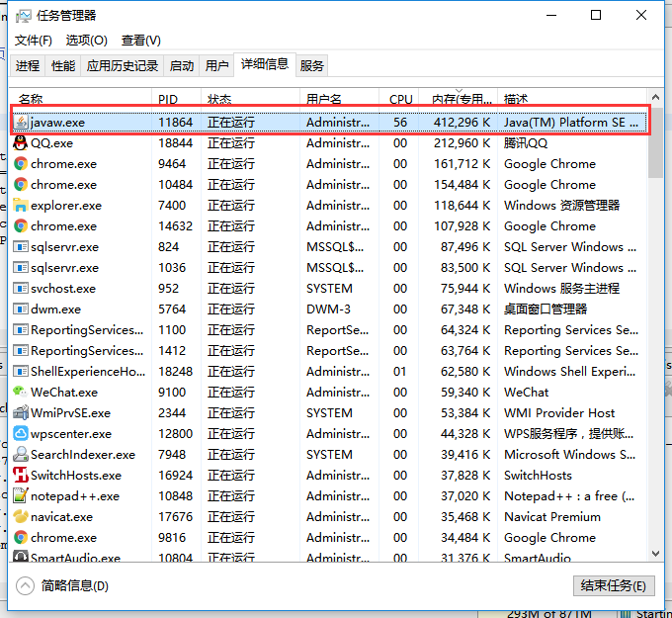Click chrome.exe icon with PID 9816
The width and height of the screenshot is (672, 618).
click(x=21, y=537)
